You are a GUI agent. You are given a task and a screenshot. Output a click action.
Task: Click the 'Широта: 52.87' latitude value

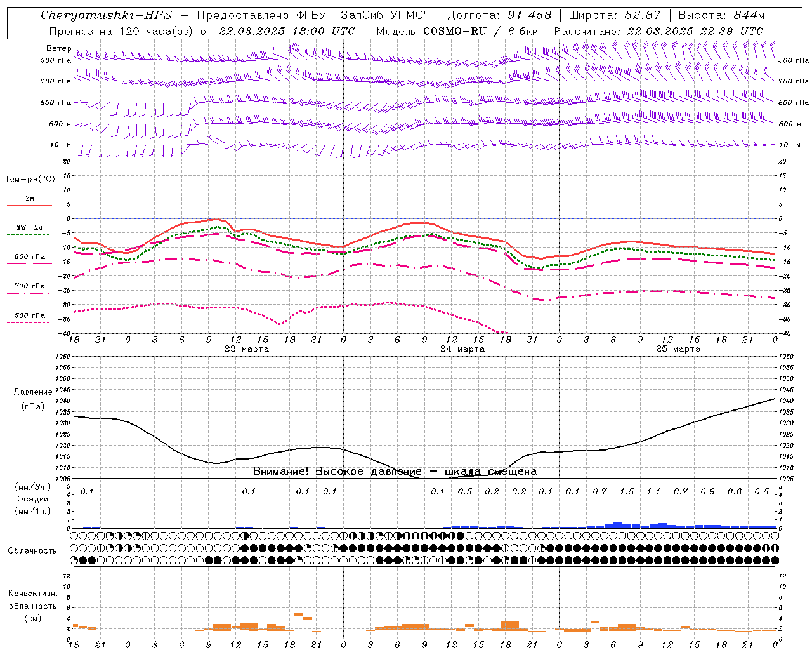615,15
